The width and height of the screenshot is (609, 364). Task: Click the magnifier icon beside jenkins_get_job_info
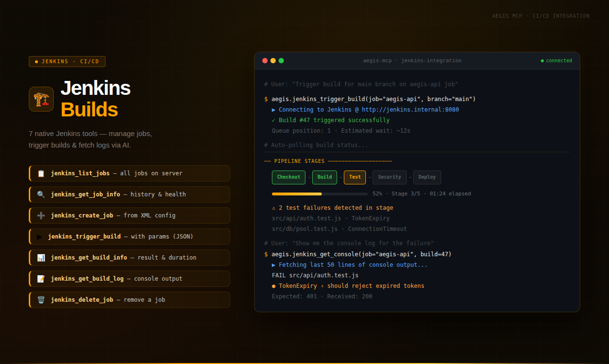[x=41, y=194]
